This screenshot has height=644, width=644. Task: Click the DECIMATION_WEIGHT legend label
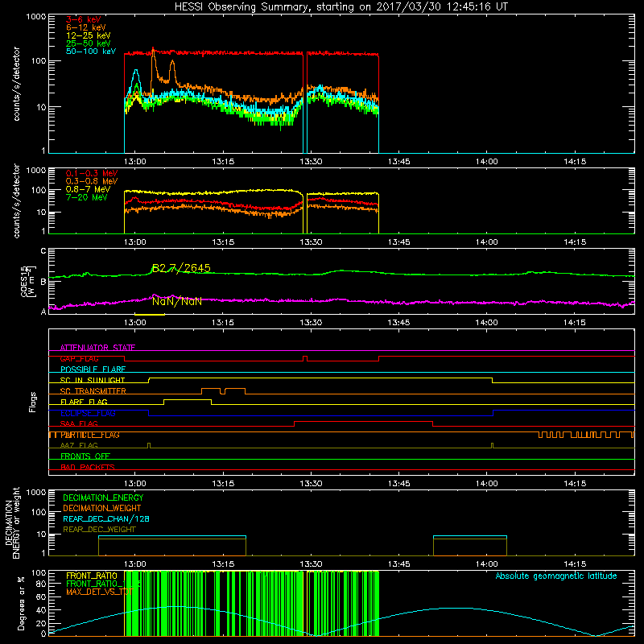pyautogui.click(x=102, y=509)
